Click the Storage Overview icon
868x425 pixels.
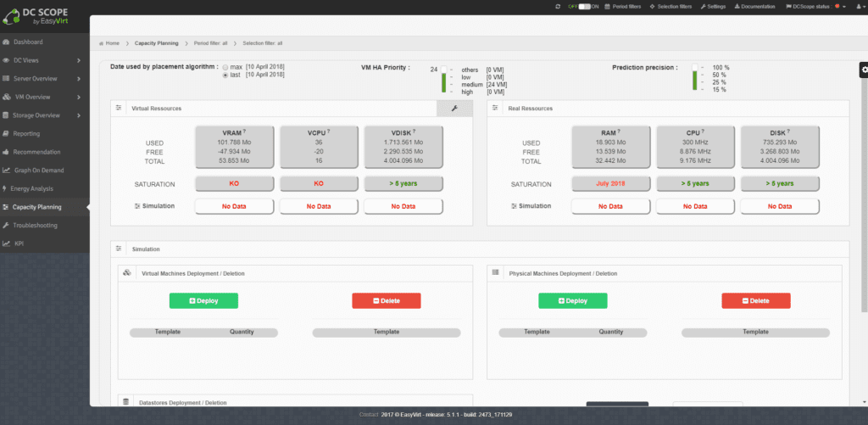point(6,115)
